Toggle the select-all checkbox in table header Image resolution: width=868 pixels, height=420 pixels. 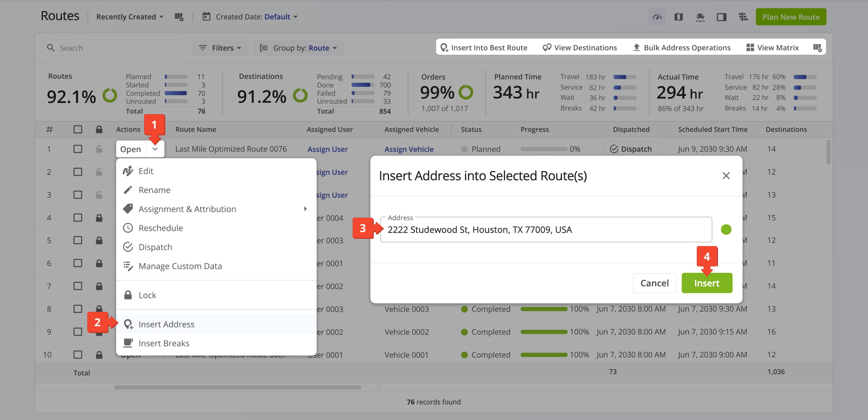point(78,129)
